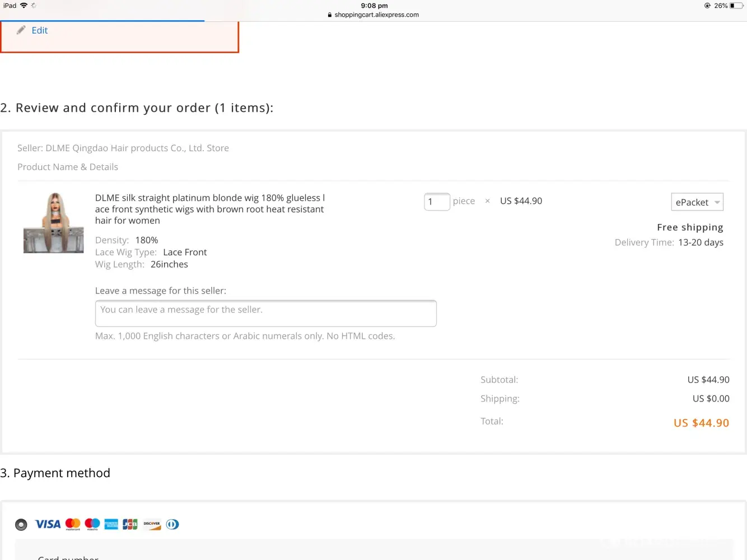Click the JCB card logo
The width and height of the screenshot is (747, 560).
pyautogui.click(x=130, y=524)
